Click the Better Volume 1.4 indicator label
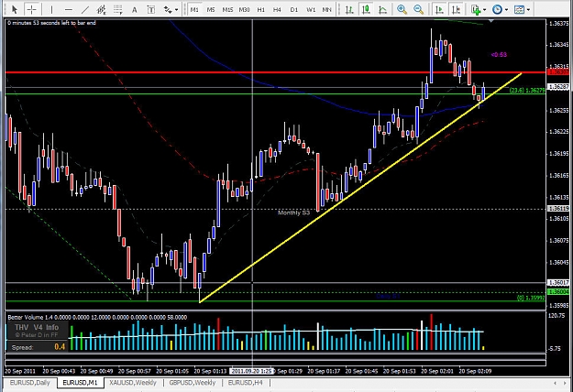Screen dimensions: 573x392 [97, 318]
